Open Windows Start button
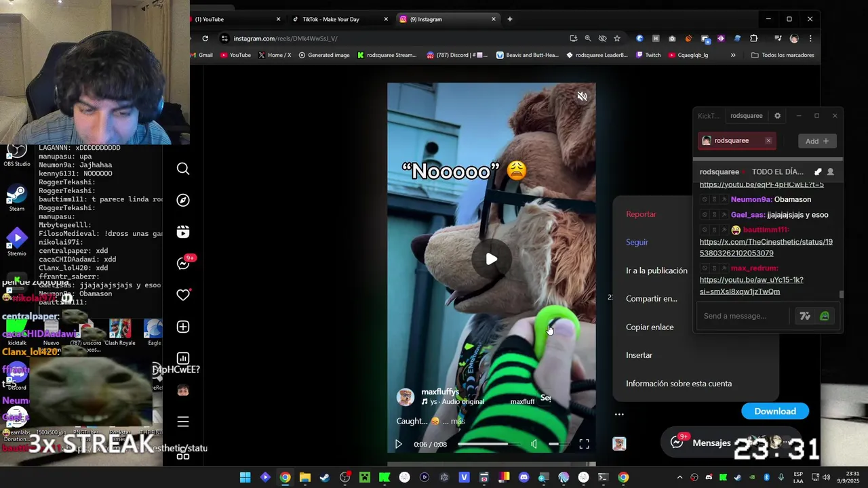The width and height of the screenshot is (868, 488). [x=245, y=477]
